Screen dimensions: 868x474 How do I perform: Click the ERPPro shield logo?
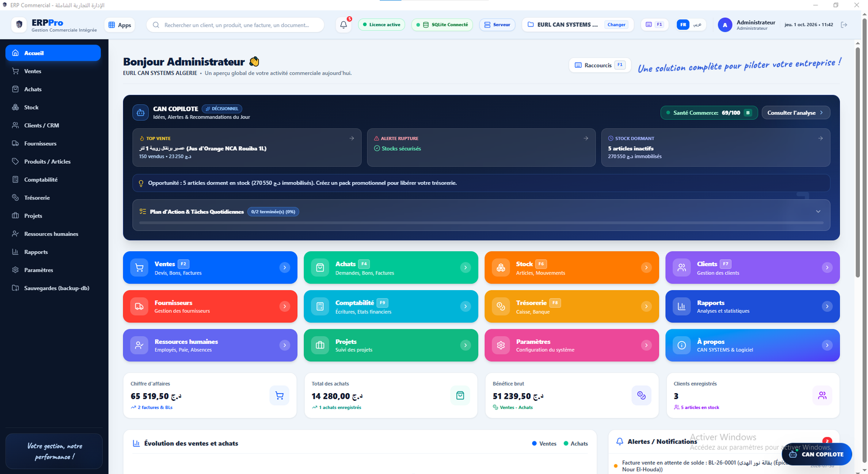point(20,25)
